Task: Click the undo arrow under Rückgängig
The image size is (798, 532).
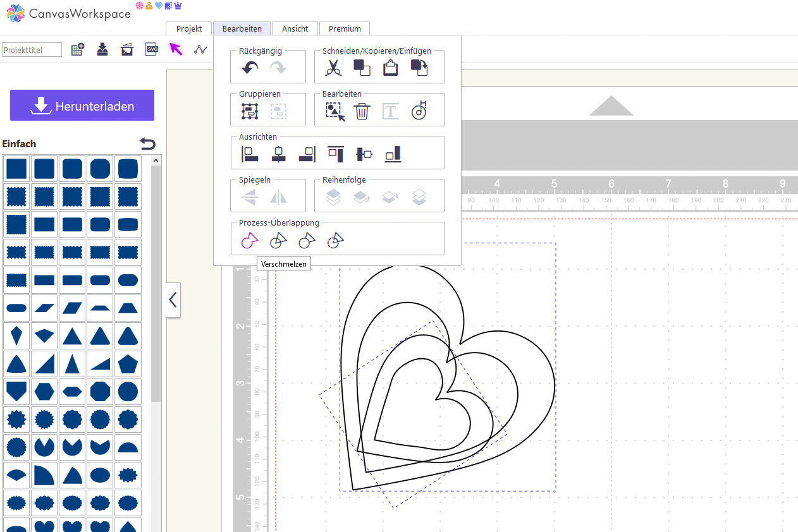Action: click(250, 68)
